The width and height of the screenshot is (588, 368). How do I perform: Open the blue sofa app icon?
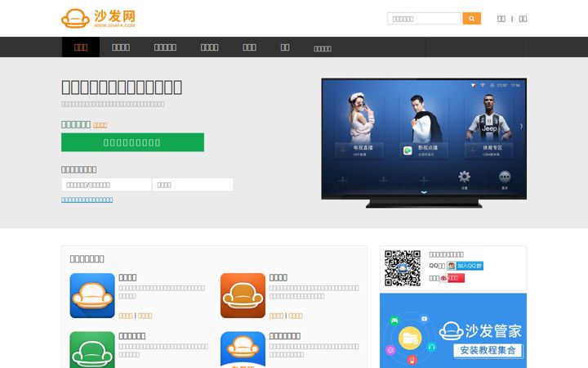click(x=92, y=295)
